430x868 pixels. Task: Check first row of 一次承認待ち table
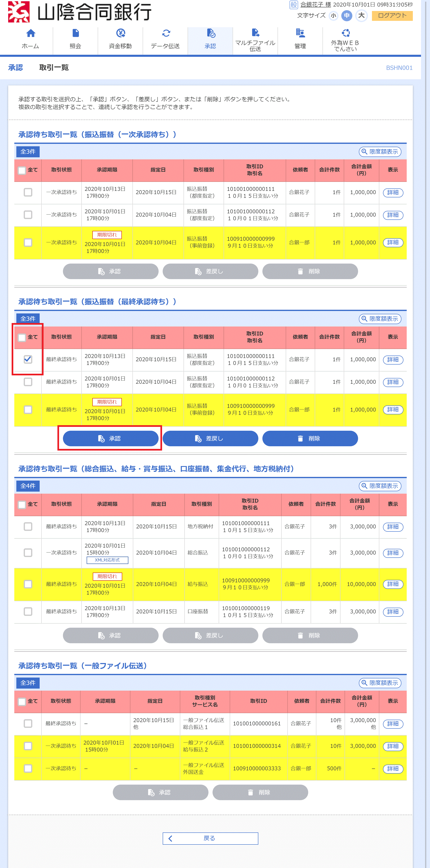(28, 192)
